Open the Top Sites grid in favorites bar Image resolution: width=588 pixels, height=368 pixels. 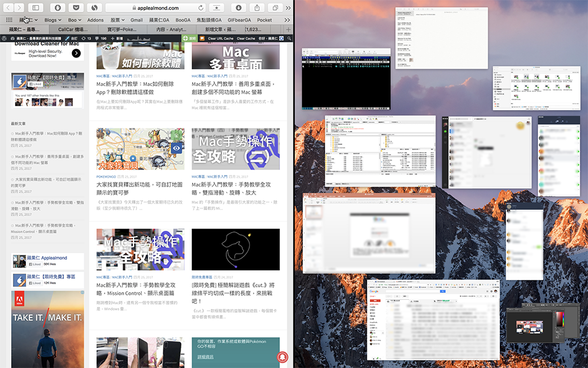coord(9,20)
